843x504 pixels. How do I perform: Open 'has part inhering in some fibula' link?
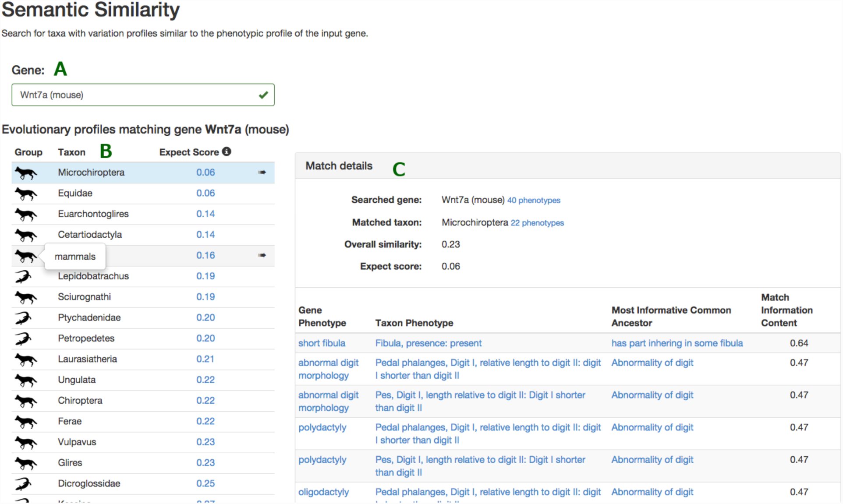[x=677, y=343]
